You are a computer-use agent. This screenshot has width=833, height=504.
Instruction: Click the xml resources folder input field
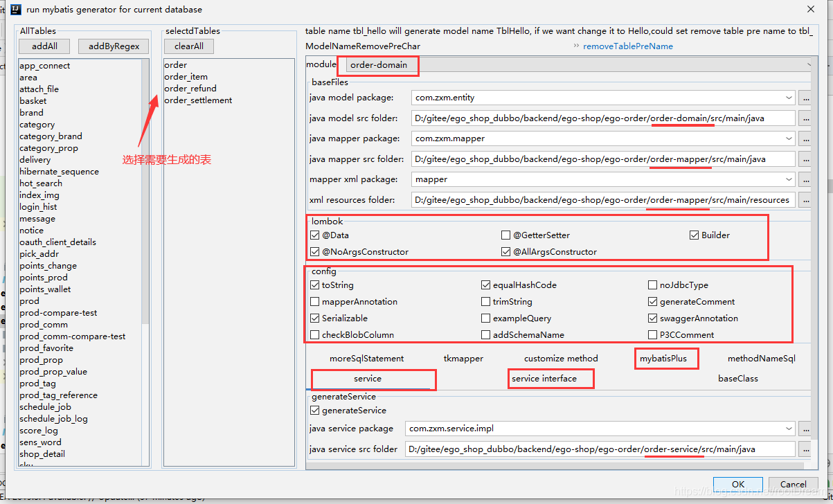tap(603, 200)
